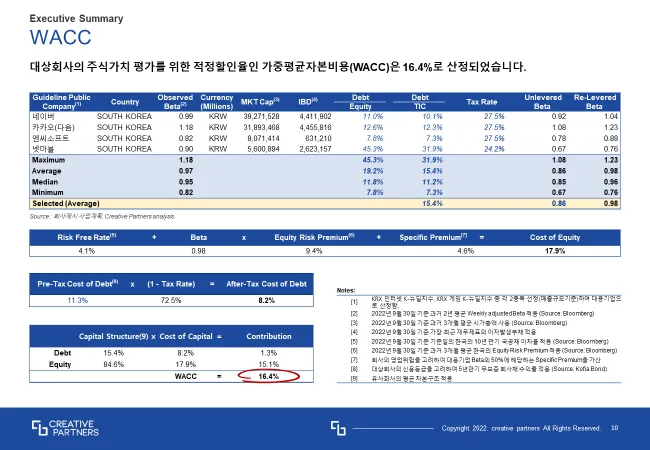Image resolution: width=650 pixels, height=450 pixels.
Task: Select the "Executive Summary" heading
Action: pyautogui.click(x=76, y=19)
